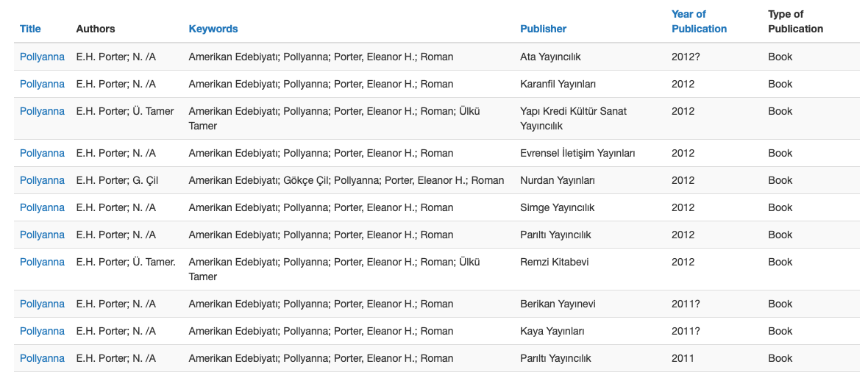Sort the table by Title column
Viewport: 868px width, 378px height.
30,29
